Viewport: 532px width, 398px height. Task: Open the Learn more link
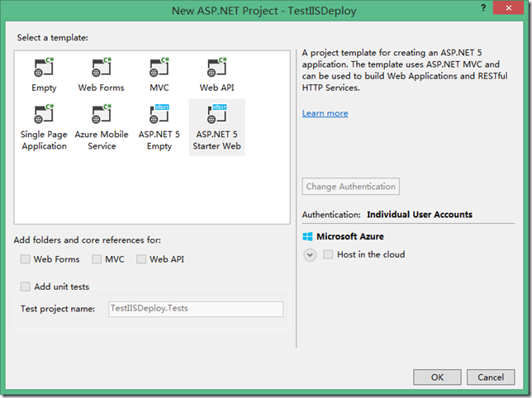point(325,113)
